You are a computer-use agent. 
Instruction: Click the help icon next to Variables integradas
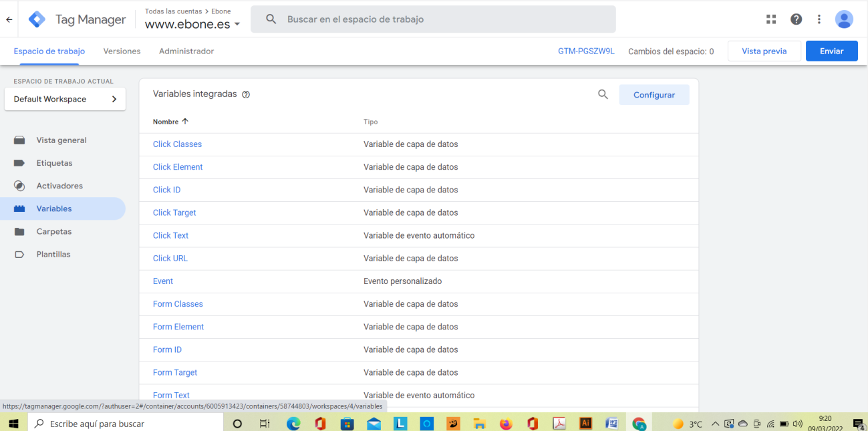click(x=246, y=95)
